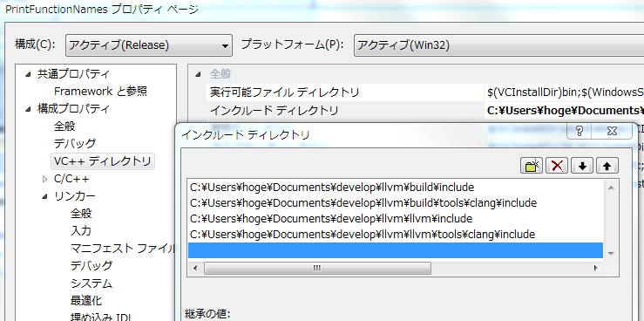Click the $(VCInstallDir)bin value cell
Image resolution: width=644 pixels, height=321 pixels.
coord(565,92)
